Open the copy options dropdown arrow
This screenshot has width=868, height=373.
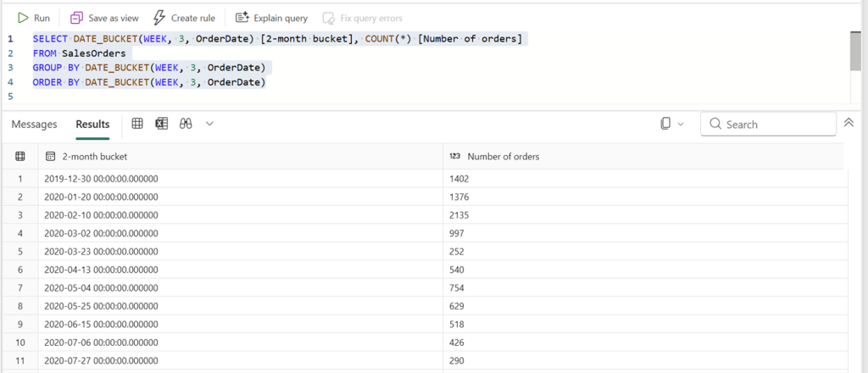[x=681, y=124]
